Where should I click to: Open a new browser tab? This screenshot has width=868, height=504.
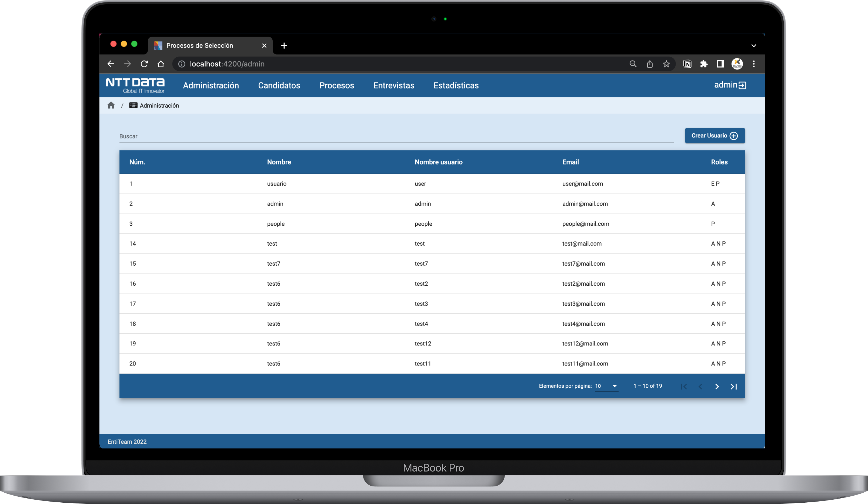pyautogui.click(x=284, y=45)
